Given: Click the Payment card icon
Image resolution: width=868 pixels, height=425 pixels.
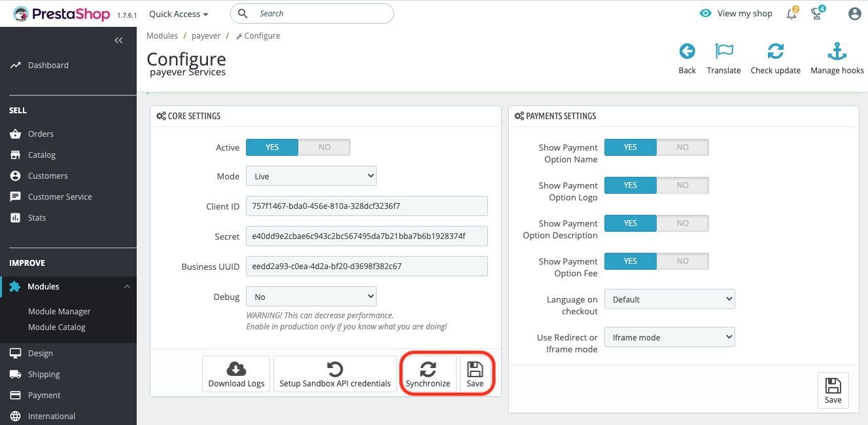Looking at the screenshot, I should click(x=15, y=396).
